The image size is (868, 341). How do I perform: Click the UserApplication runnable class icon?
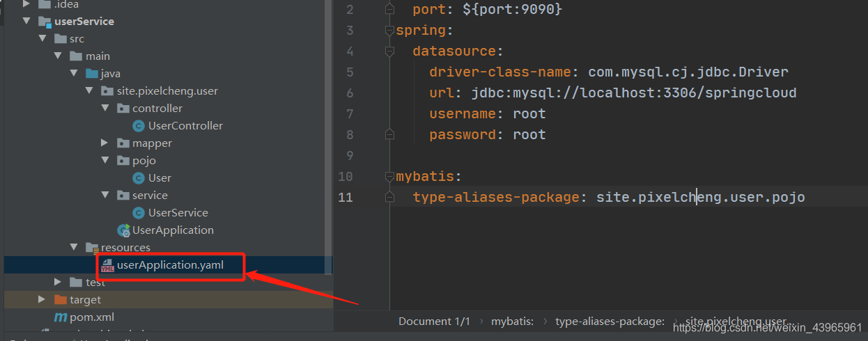point(123,230)
